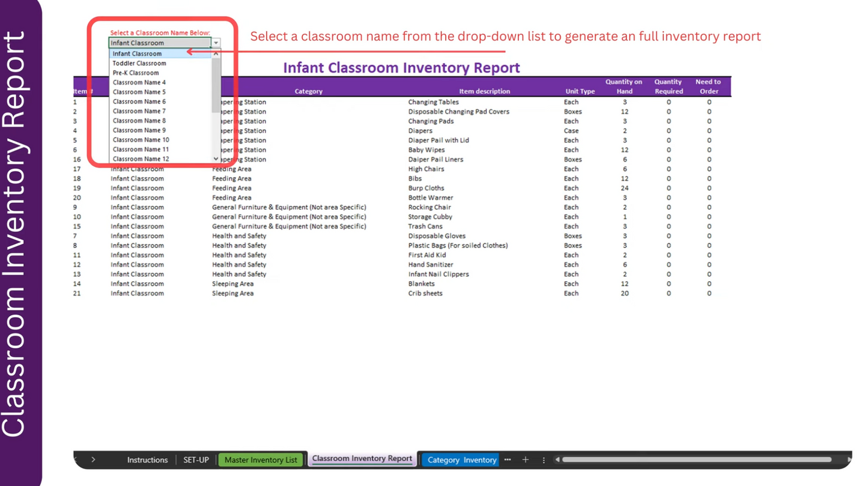Switch to the Master Inventory List tab
This screenshot has width=868, height=486.
261,460
